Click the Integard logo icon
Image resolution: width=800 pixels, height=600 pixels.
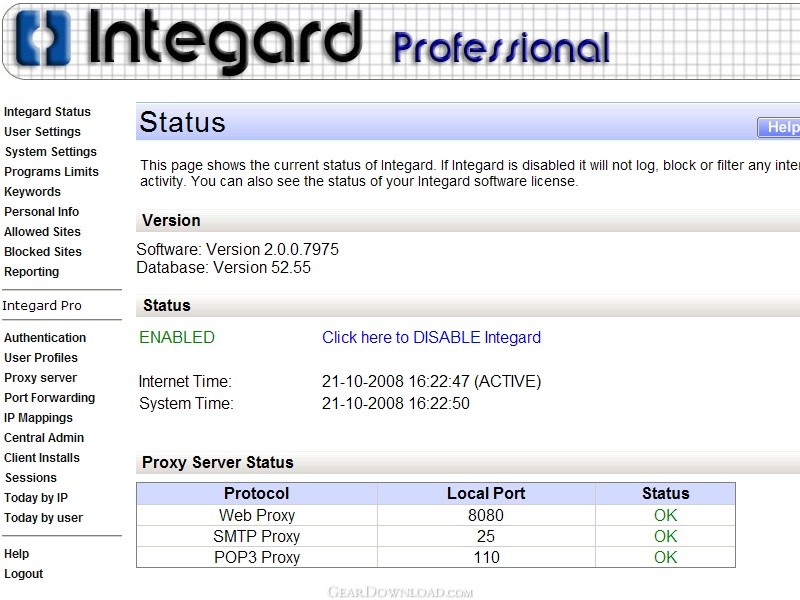tap(43, 38)
